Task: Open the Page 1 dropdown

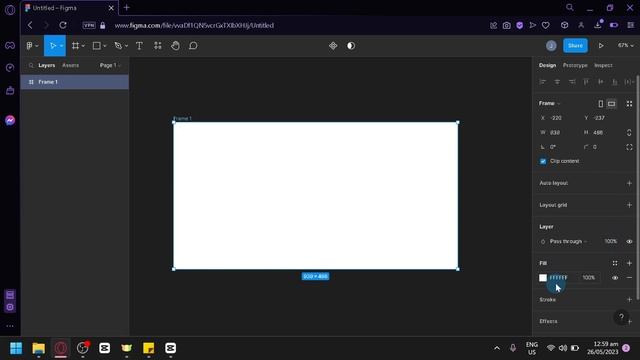Action: tap(110, 65)
